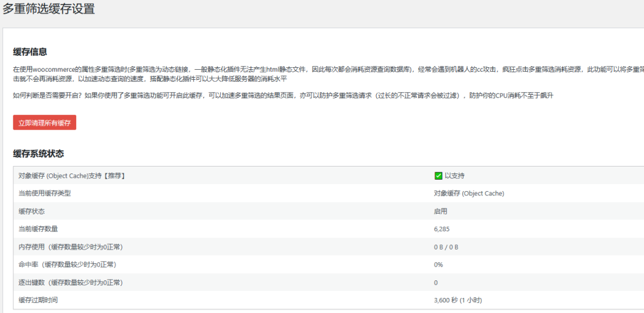Click the 3,600 秒 (1 小时) value

tap(458, 300)
